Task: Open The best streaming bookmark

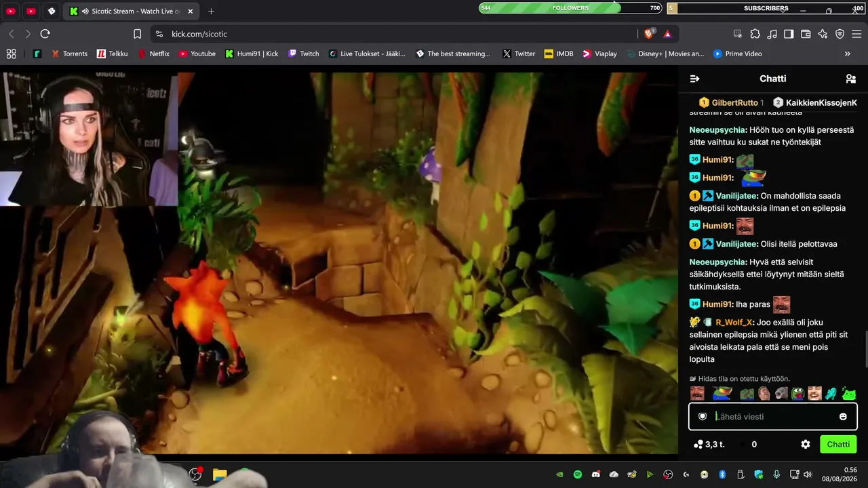Action: [452, 54]
